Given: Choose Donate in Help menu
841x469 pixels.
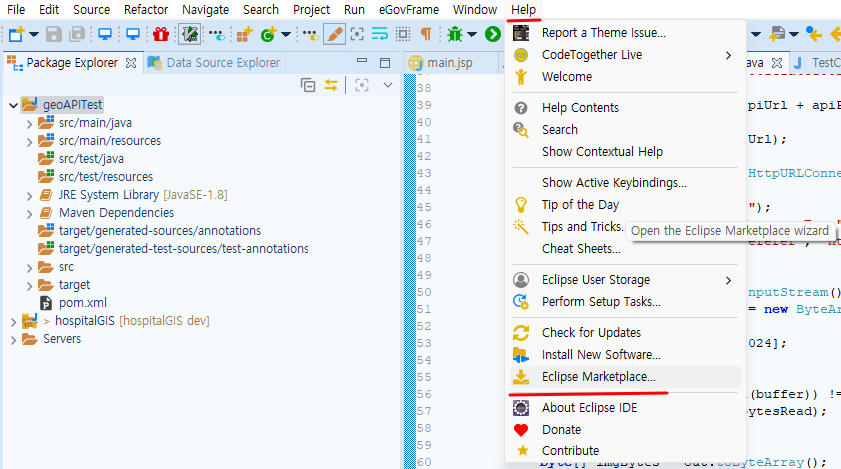Looking at the screenshot, I should click(x=625, y=430).
